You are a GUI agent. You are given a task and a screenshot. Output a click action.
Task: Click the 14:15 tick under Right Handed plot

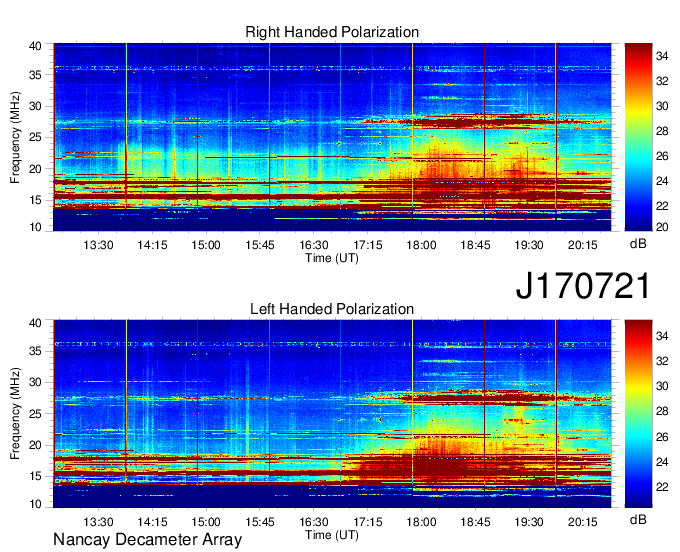(152, 245)
